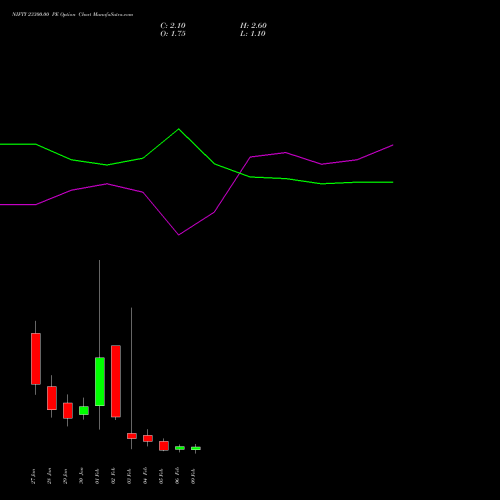Click the 30 Jan date label
The height and width of the screenshot is (500, 500).
[x=81, y=476]
